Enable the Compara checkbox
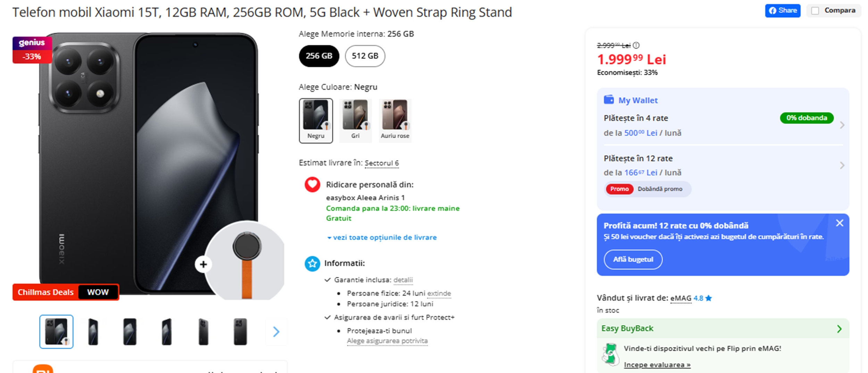 814,10
